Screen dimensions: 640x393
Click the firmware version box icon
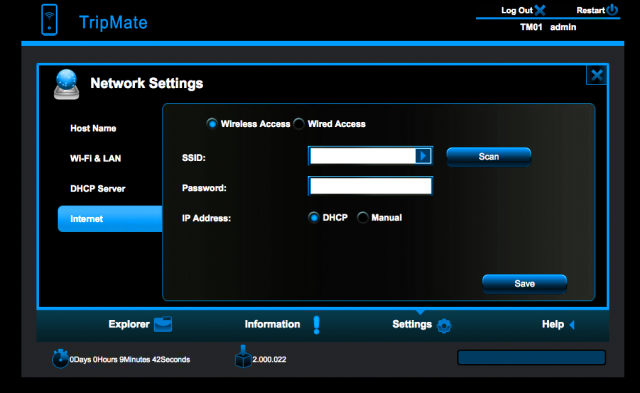pyautogui.click(x=243, y=357)
